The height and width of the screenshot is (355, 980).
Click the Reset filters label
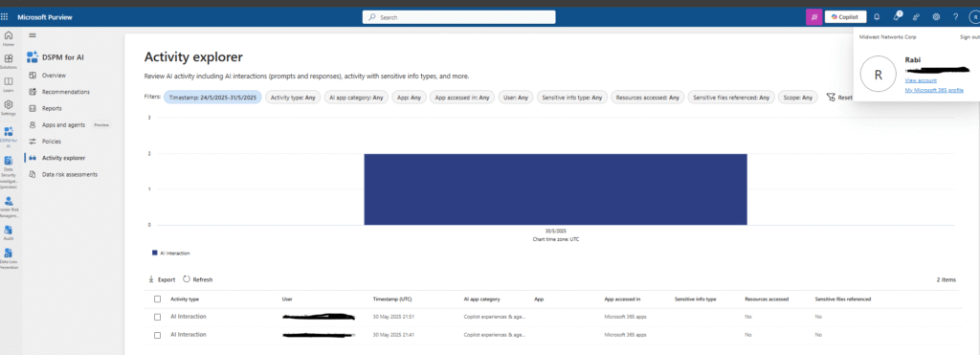click(x=845, y=98)
